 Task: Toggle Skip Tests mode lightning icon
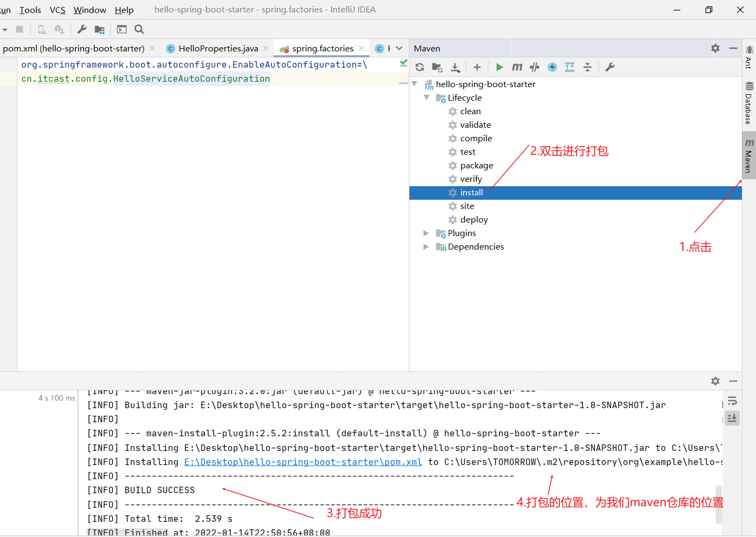pos(552,67)
